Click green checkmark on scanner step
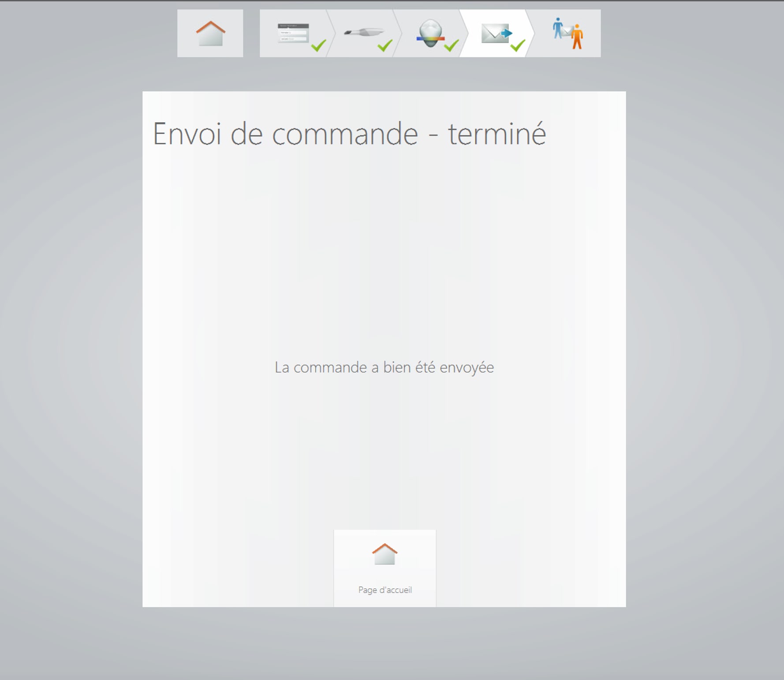The image size is (784, 680). point(385,45)
